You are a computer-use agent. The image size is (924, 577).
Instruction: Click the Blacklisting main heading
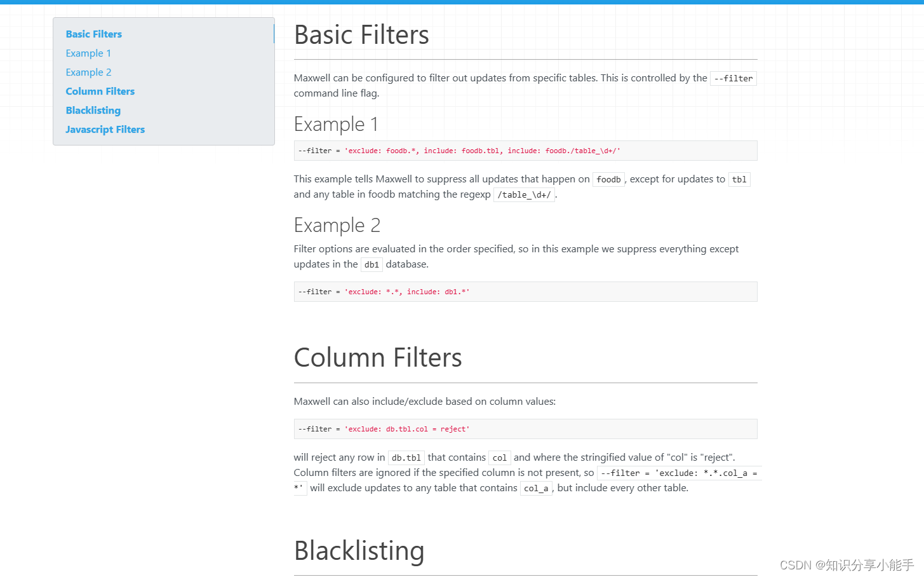point(359,551)
